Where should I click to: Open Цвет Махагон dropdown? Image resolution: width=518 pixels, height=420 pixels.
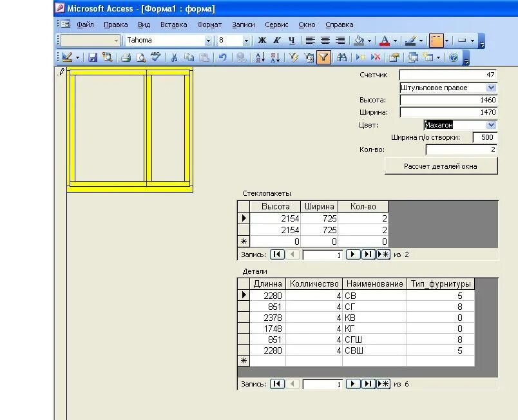click(x=491, y=125)
